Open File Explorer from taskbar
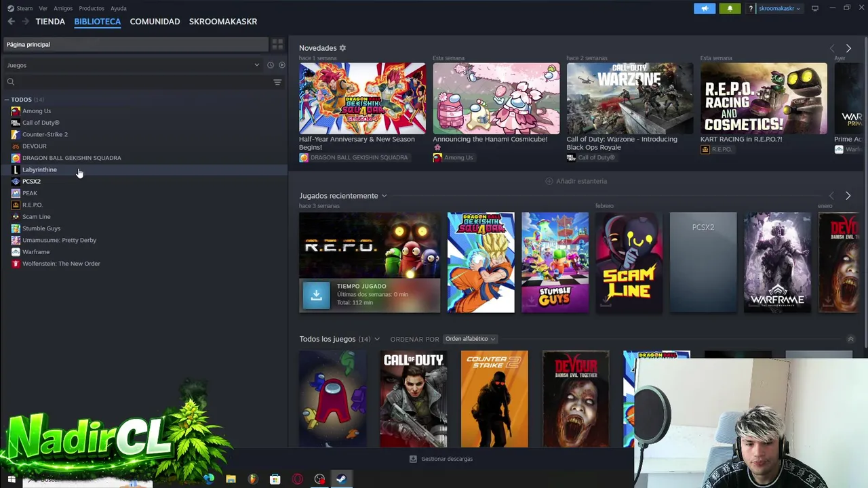868x488 pixels. point(231,479)
